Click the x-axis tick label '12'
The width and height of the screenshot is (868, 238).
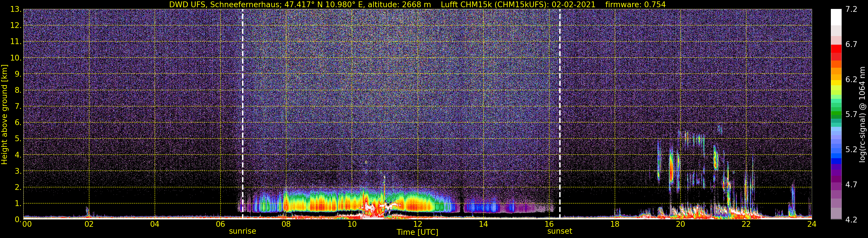(x=417, y=224)
